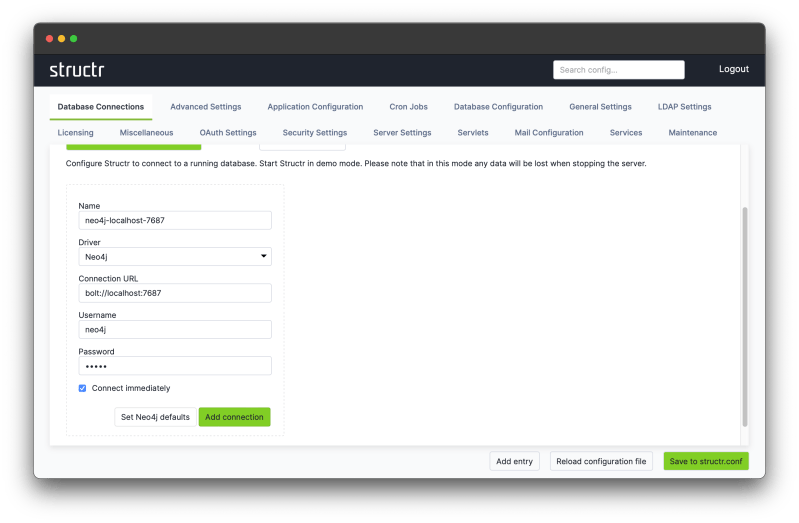
Task: Switch to LDAP Settings tab
Action: click(684, 107)
